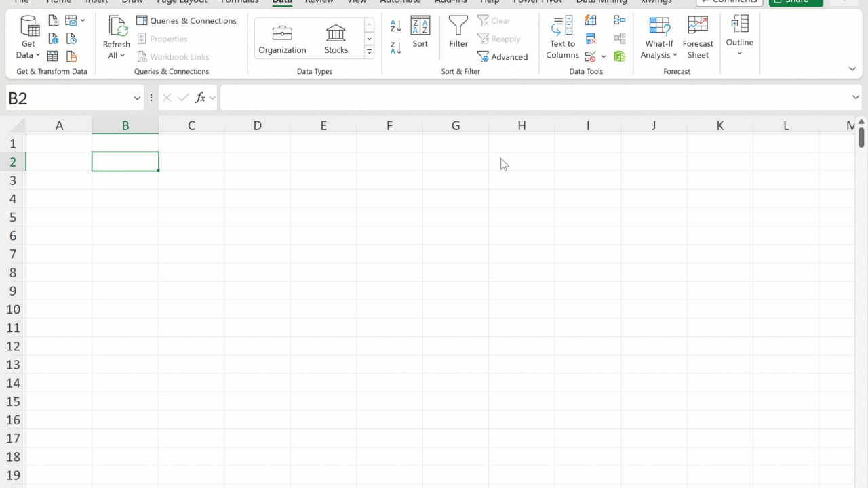868x488 pixels.
Task: Click the Flash Fill icon
Action: (x=591, y=21)
